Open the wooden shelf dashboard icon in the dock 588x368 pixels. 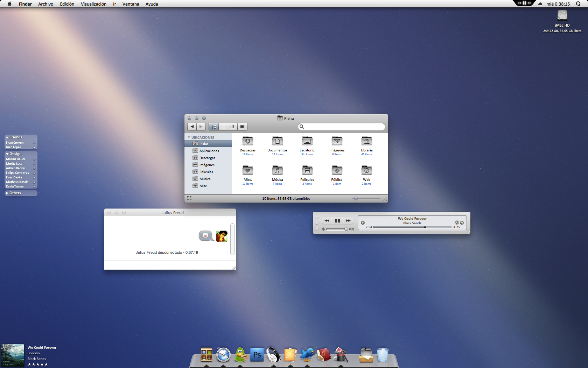click(206, 355)
